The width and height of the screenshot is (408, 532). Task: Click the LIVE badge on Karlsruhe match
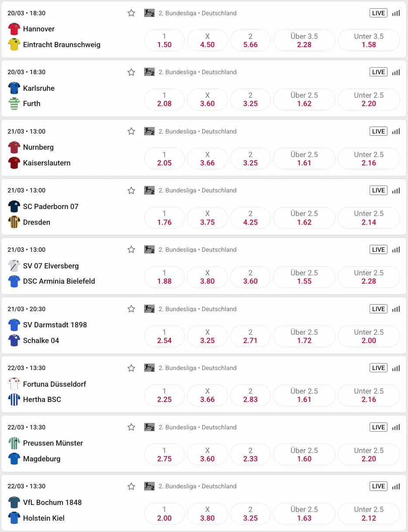[378, 72]
